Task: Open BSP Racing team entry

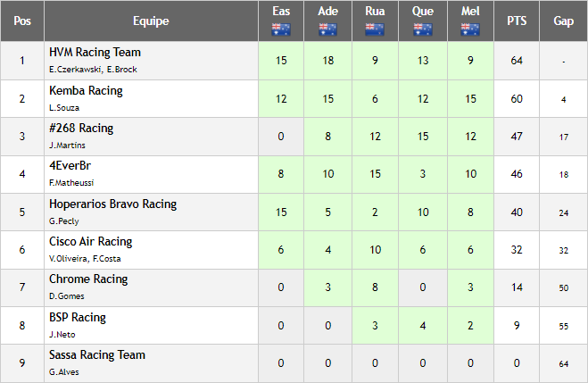Action: (x=78, y=317)
